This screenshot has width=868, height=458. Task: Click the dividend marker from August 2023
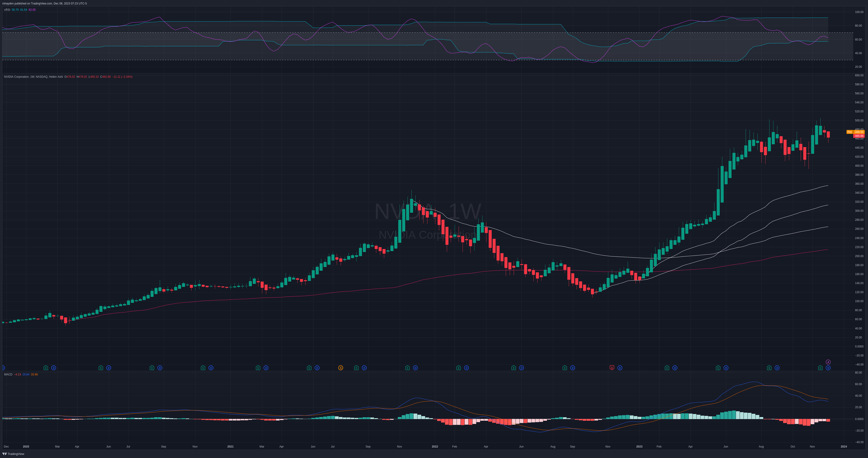(x=777, y=368)
